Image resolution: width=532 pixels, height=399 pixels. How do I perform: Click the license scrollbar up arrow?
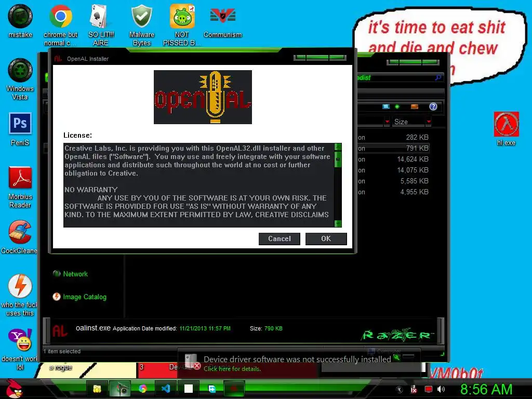pos(338,147)
